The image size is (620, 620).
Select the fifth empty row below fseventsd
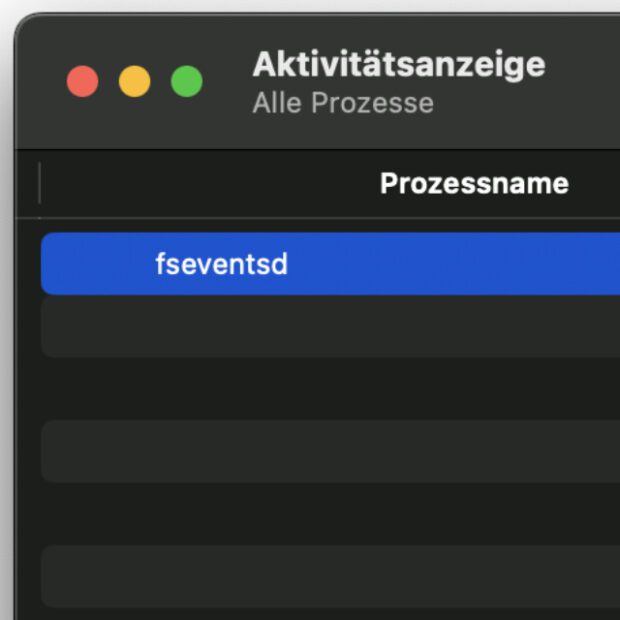(330, 576)
